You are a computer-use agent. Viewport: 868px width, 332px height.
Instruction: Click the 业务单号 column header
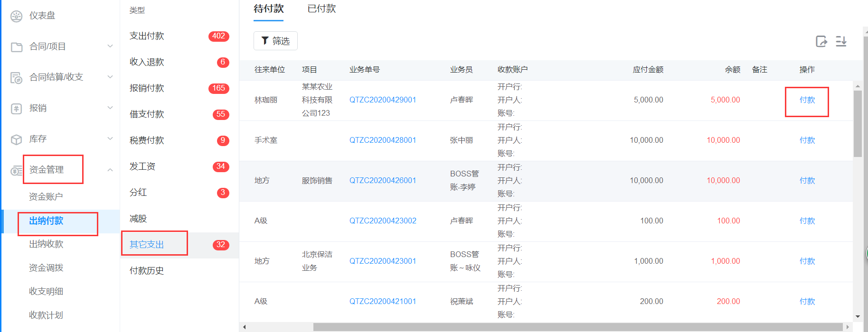pos(365,70)
